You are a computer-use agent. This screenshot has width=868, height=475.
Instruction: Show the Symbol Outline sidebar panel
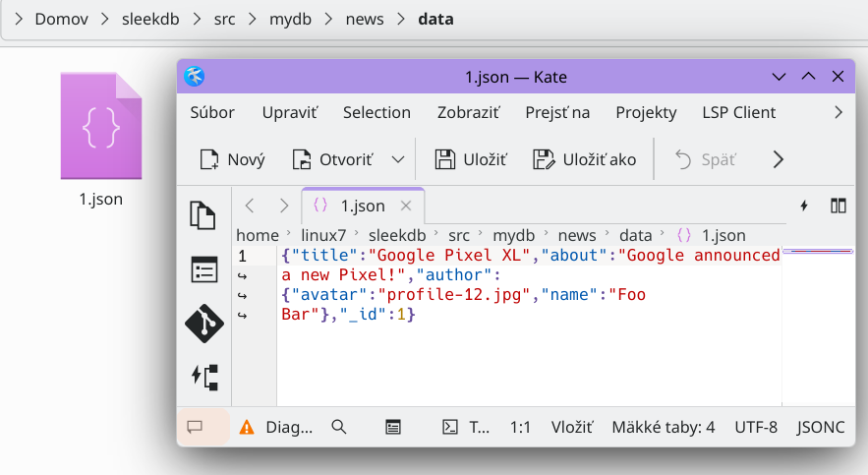click(x=203, y=269)
